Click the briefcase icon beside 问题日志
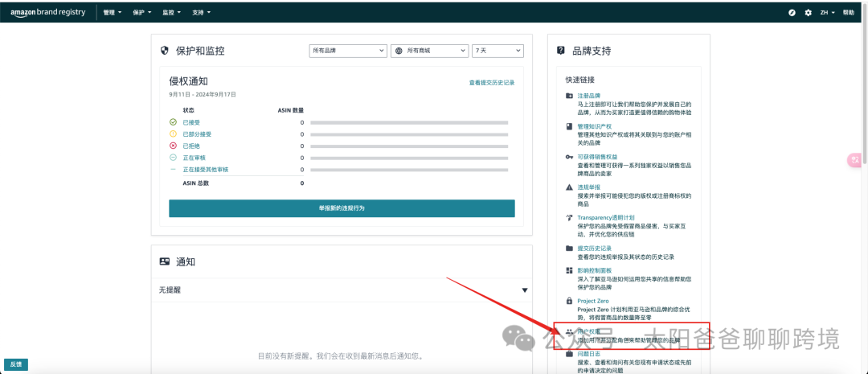 pos(569,354)
